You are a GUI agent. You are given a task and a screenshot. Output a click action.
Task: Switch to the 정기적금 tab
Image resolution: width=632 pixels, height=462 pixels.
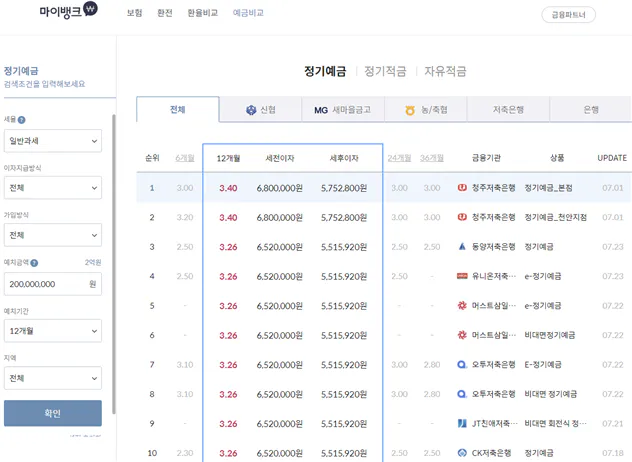tap(385, 71)
